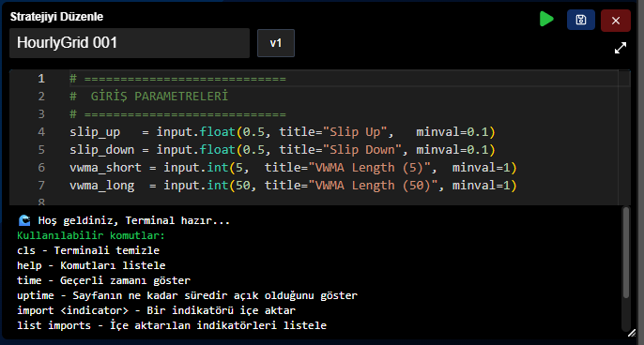Click the 'time - Geçerli zamanı göster' line

point(103,280)
